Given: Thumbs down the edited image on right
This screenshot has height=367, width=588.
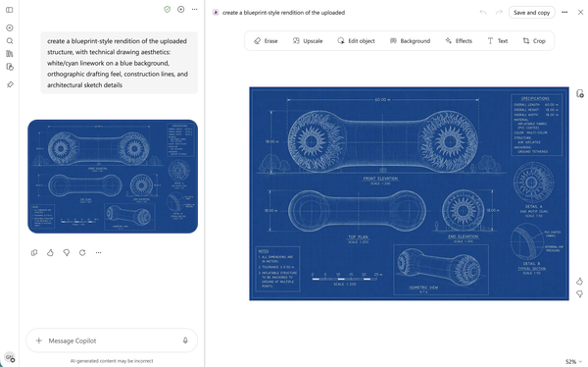Looking at the screenshot, I should coord(580,293).
